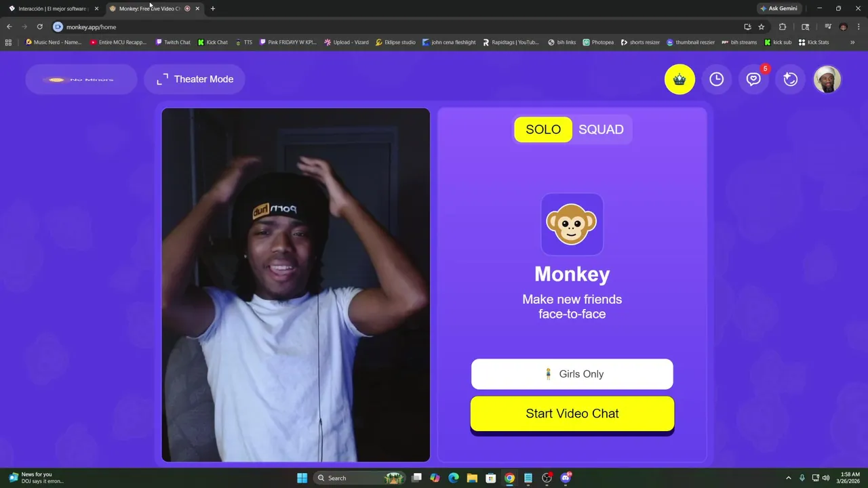Image resolution: width=868 pixels, height=488 pixels.
Task: Open the volume control in system tray
Action: coord(826,478)
